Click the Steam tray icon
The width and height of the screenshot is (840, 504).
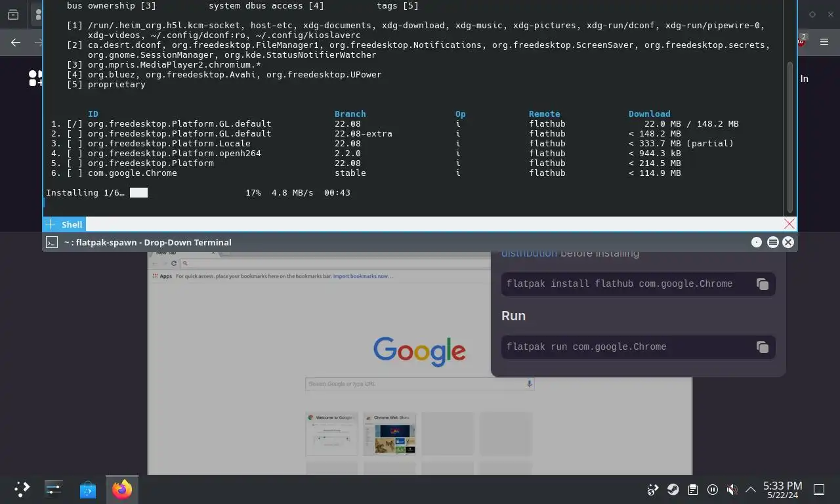673,490
